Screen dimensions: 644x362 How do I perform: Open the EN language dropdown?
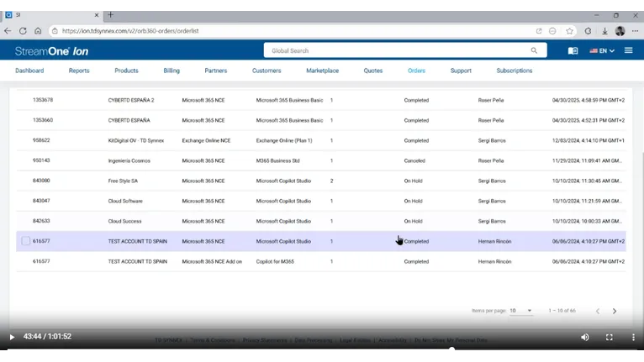[602, 51]
